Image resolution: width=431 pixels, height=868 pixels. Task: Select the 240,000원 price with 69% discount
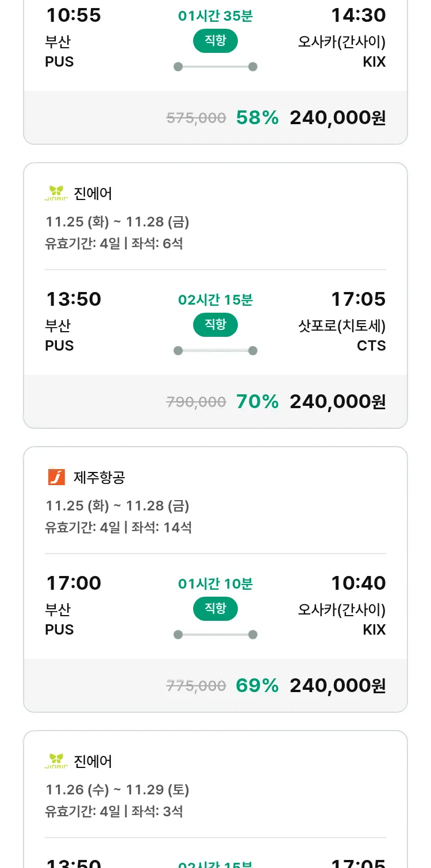click(337, 686)
